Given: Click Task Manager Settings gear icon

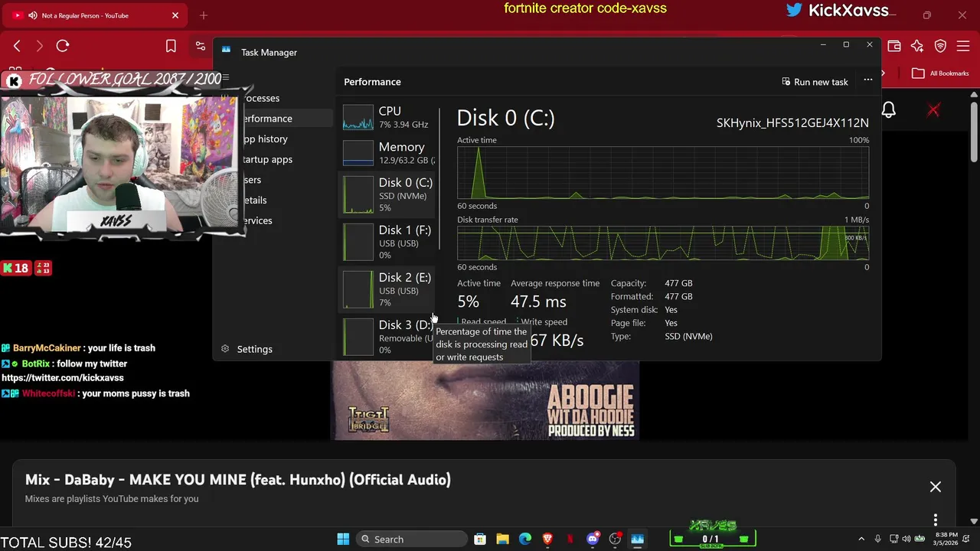Looking at the screenshot, I should [225, 349].
